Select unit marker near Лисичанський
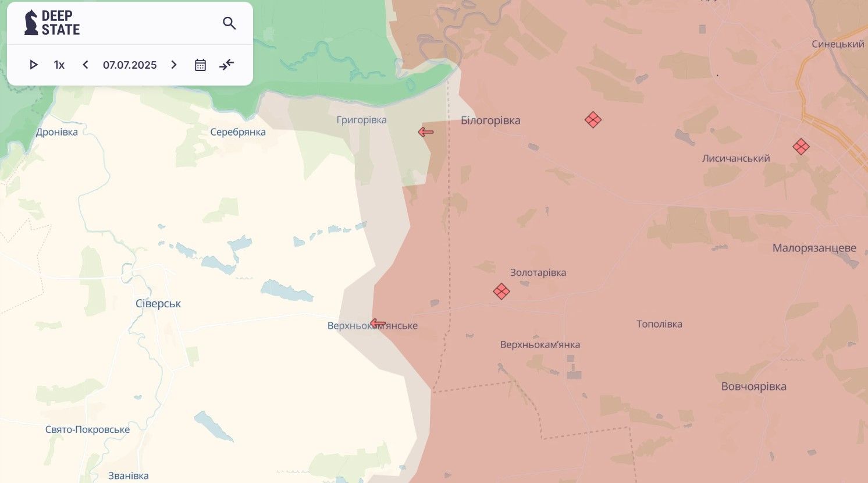Image resolution: width=868 pixels, height=483 pixels. pyautogui.click(x=801, y=147)
